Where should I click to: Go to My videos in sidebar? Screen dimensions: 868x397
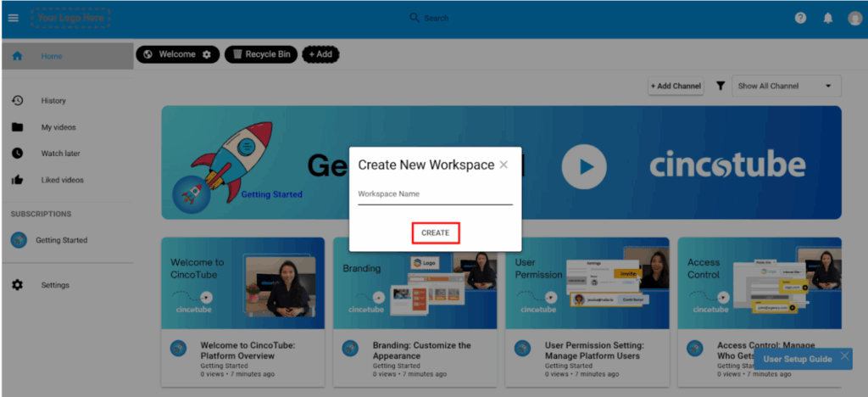[x=58, y=127]
